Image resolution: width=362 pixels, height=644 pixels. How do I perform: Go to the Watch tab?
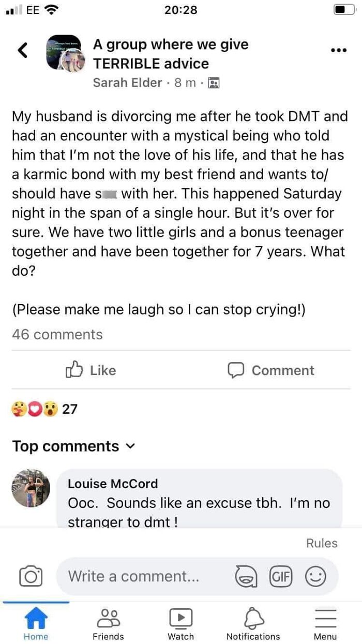[x=180, y=624]
